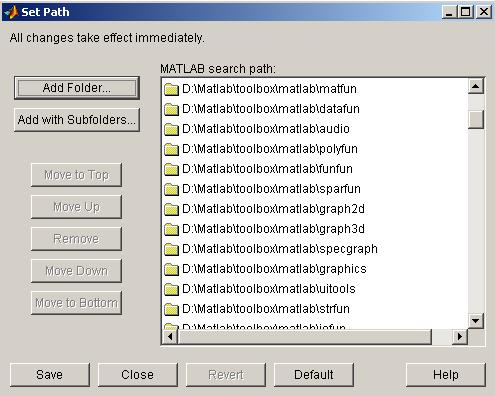Click folder icon beside the datafun path
Screen dimensions: 495x396
click(x=171, y=109)
